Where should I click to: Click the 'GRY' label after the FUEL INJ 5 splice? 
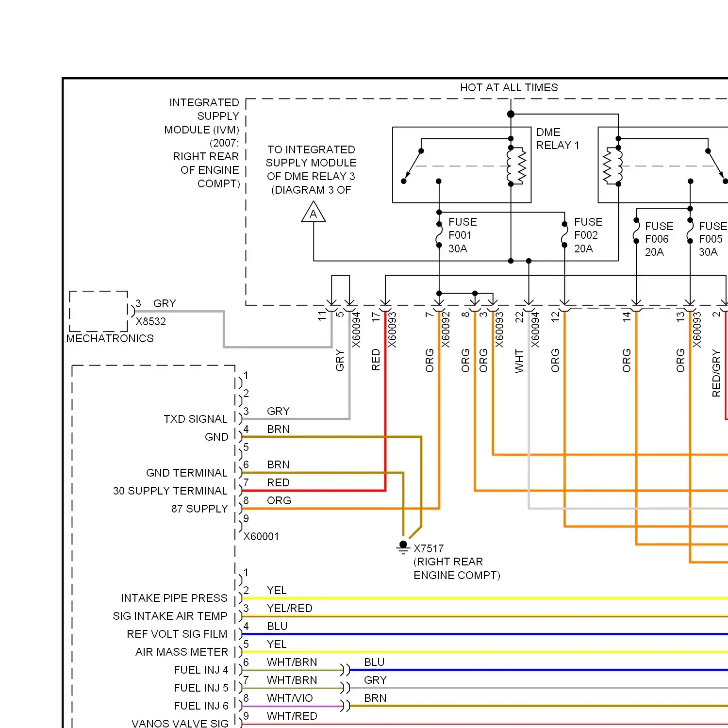(x=375, y=680)
